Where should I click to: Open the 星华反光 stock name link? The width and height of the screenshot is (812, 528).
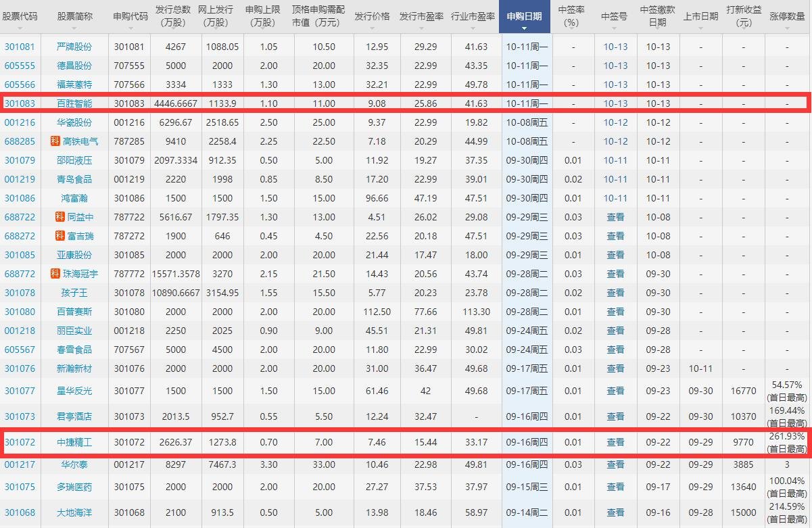click(x=74, y=391)
